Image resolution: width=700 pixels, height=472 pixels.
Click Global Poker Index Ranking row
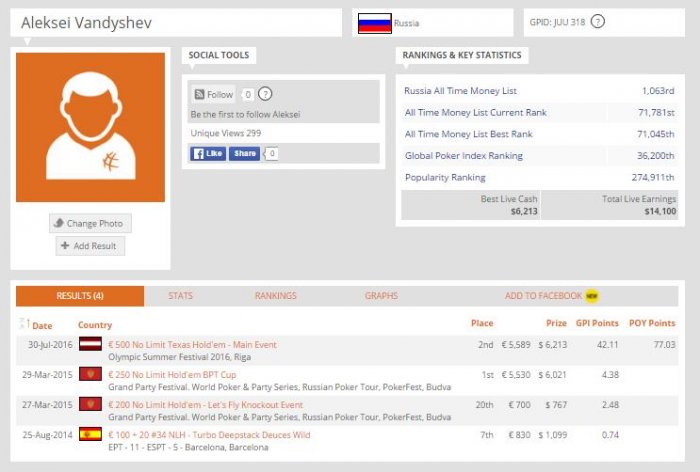click(x=539, y=156)
